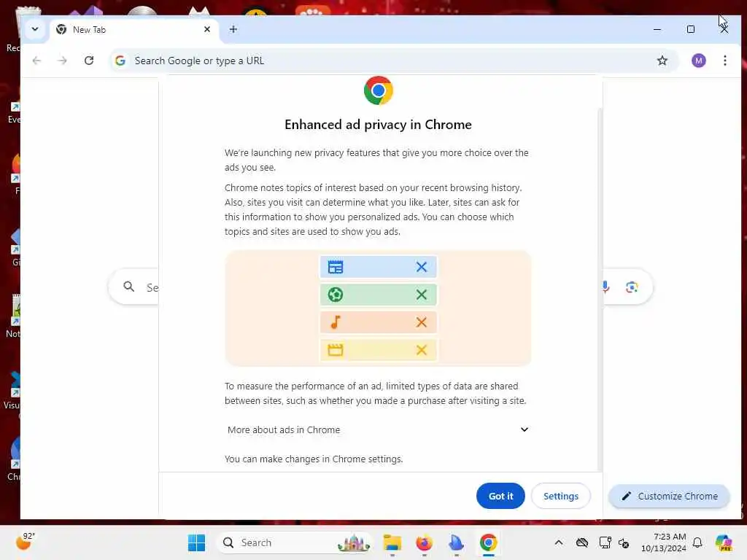Click the Enhanced ad privacy in Chrome heading

pos(379,124)
